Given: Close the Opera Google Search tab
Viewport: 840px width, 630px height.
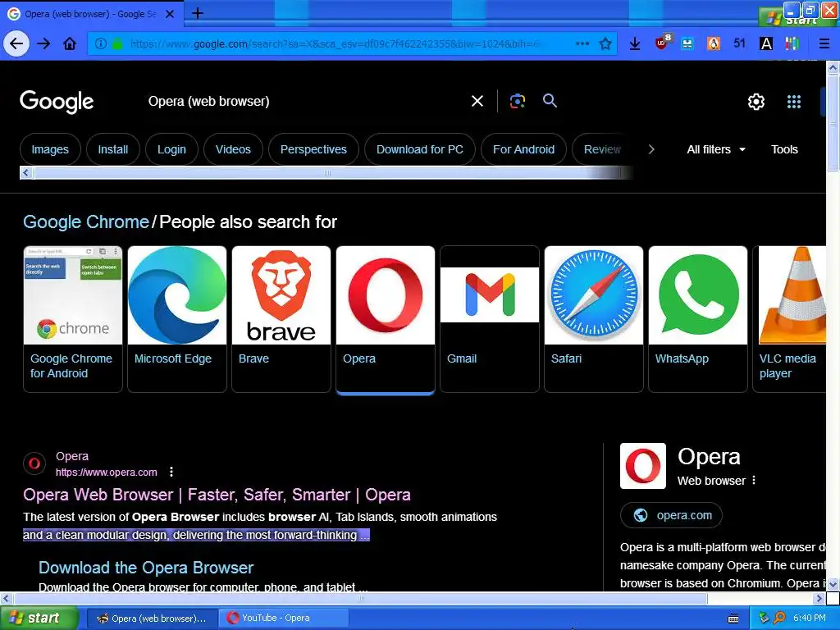Looking at the screenshot, I should pos(170,14).
